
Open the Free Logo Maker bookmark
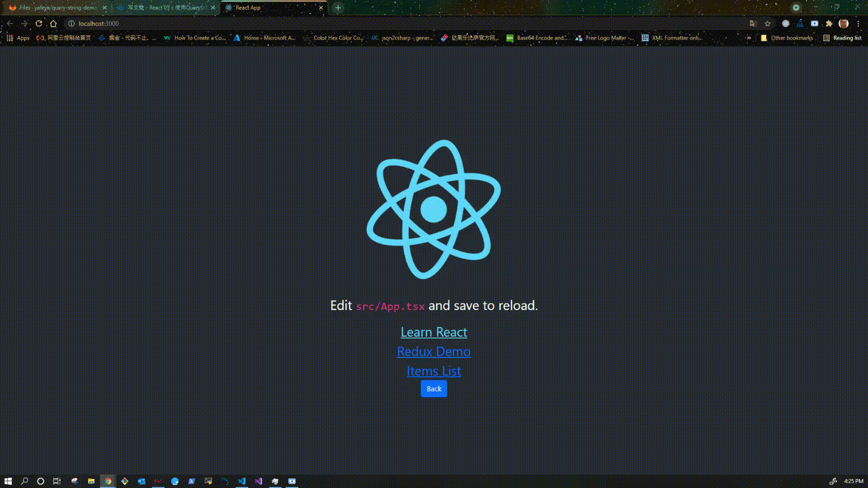605,38
